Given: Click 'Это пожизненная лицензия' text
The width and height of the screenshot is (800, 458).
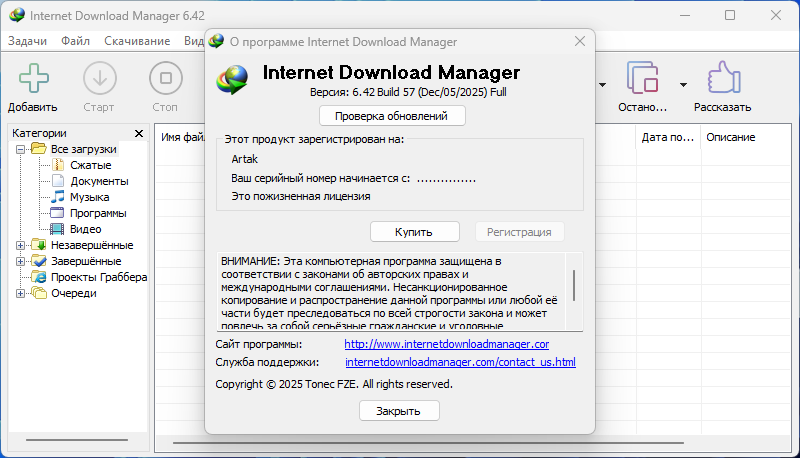Looking at the screenshot, I should (x=301, y=196).
